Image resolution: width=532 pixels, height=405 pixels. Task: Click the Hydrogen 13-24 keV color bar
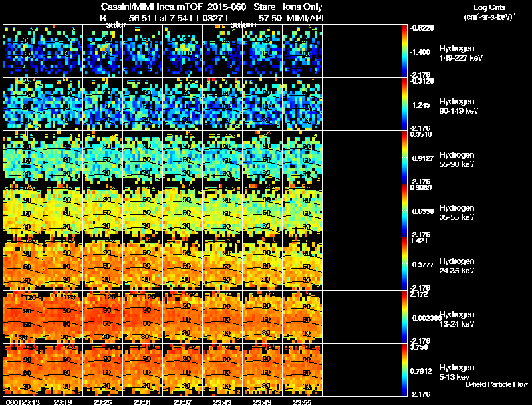(x=404, y=317)
